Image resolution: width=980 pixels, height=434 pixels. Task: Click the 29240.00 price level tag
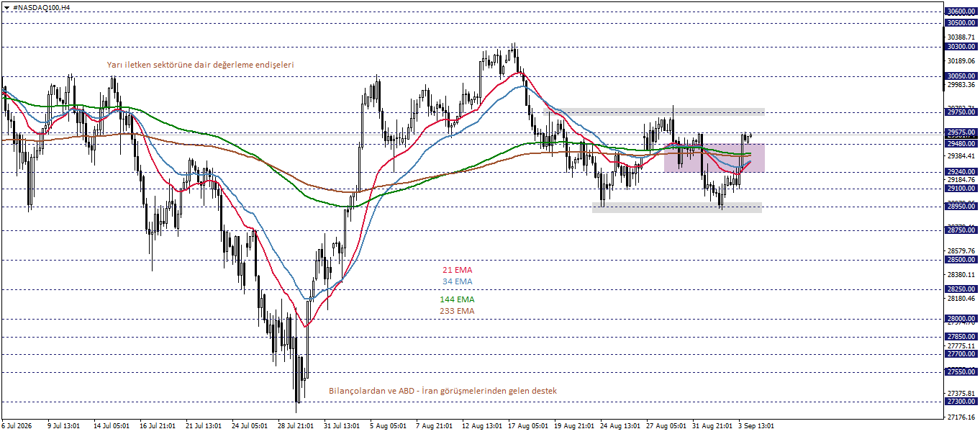point(962,171)
